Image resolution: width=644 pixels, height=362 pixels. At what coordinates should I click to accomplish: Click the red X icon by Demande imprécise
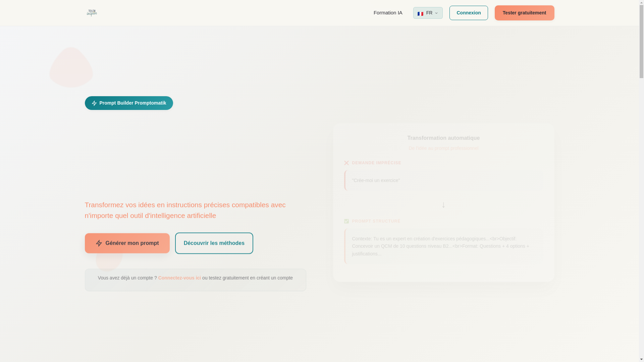click(346, 163)
